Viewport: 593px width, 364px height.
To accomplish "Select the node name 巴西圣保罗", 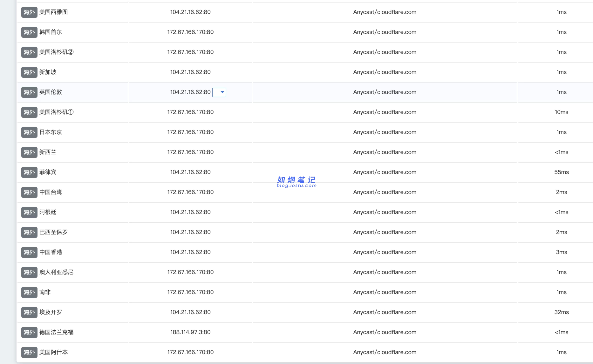I will click(53, 232).
